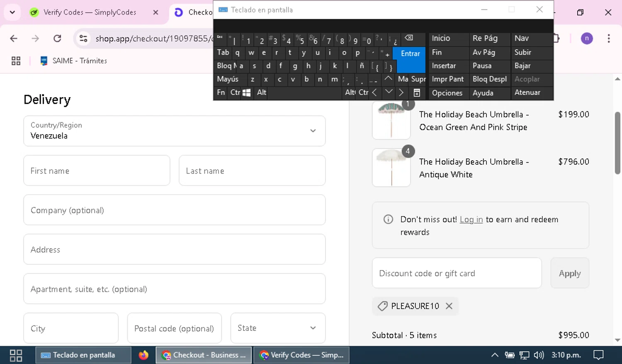Click the Log in link

click(x=471, y=219)
